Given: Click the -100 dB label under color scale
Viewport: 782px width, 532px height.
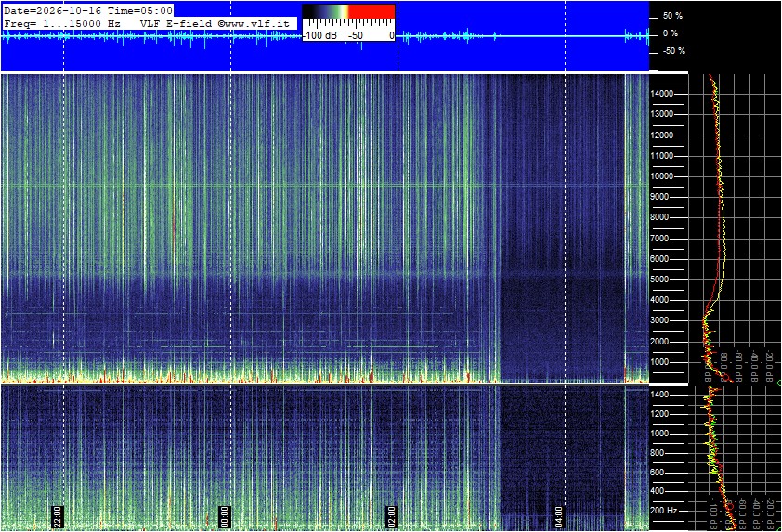Looking at the screenshot, I should (320, 36).
